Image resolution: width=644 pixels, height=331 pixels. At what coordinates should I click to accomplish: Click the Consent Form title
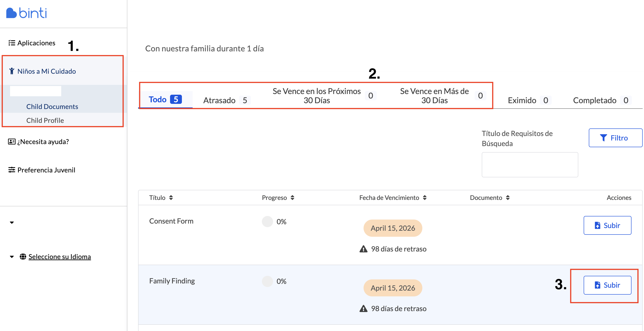171,221
